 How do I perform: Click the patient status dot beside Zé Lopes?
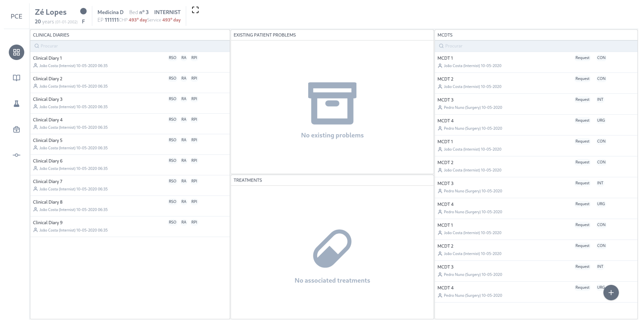(83, 11)
